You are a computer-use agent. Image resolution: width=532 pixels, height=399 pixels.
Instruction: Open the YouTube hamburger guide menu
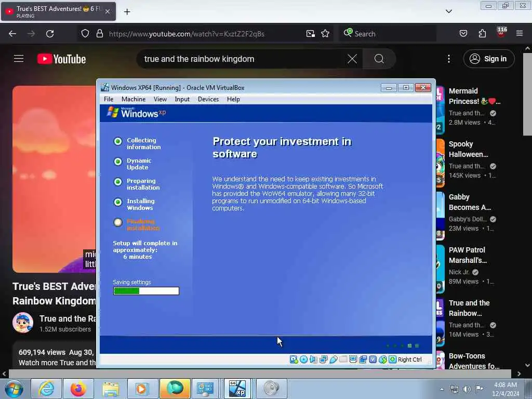(x=19, y=59)
